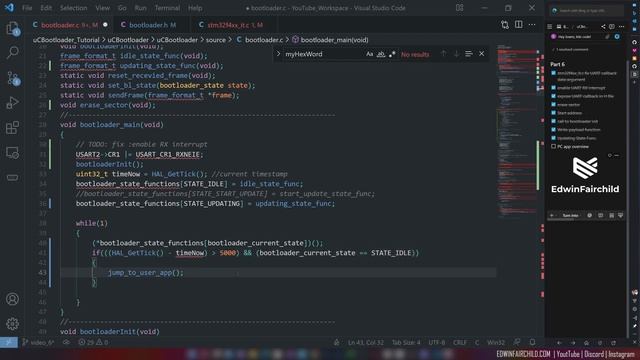Close the find widget
Image resolution: width=640 pixels, height=360 pixels.
tap(482, 54)
